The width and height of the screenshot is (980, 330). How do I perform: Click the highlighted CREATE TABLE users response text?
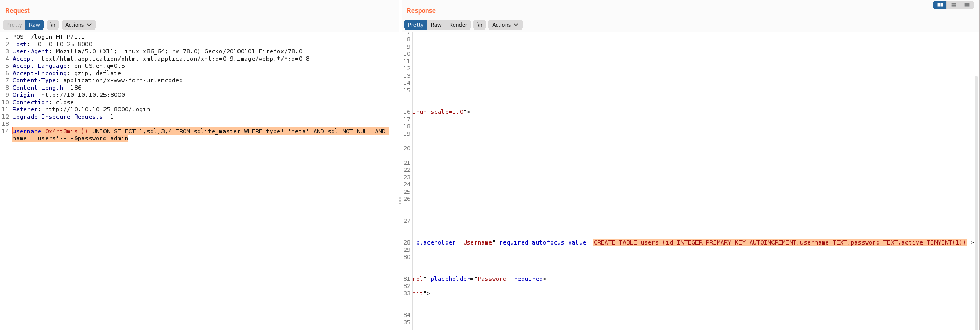(780, 242)
